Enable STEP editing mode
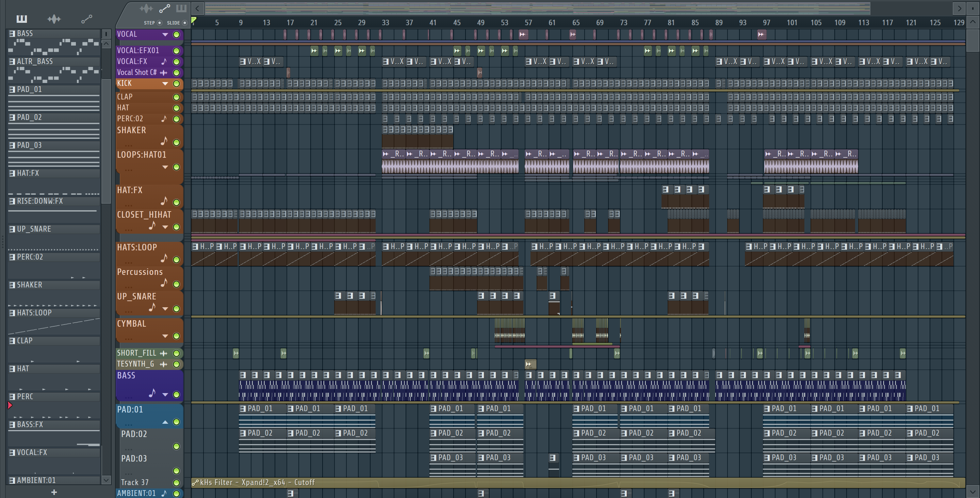 [159, 23]
